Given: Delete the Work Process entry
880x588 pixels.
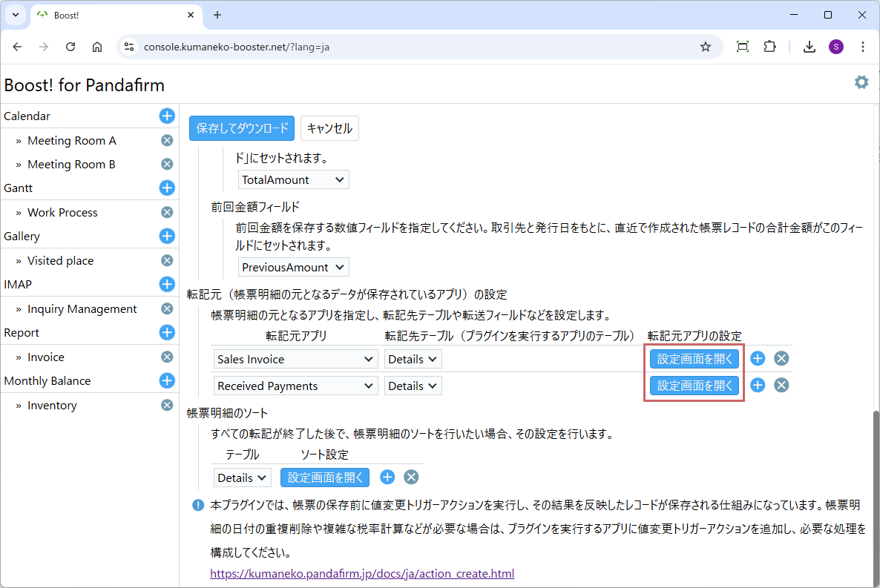Looking at the screenshot, I should [x=167, y=212].
